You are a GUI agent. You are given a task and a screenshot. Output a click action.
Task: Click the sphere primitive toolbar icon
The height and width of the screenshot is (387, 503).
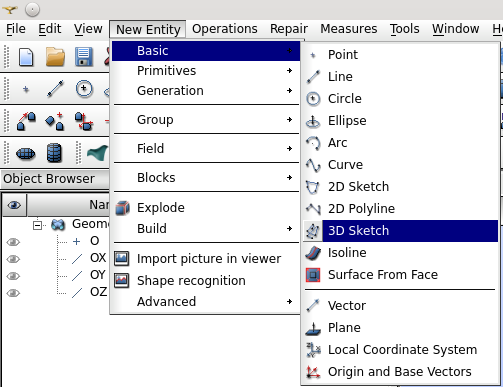(x=26, y=154)
